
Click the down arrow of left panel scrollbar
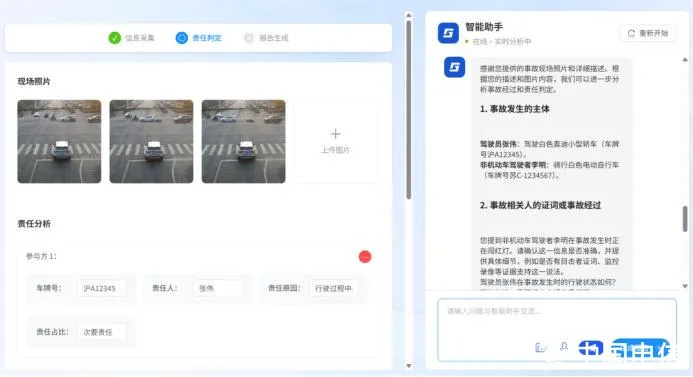click(x=409, y=366)
